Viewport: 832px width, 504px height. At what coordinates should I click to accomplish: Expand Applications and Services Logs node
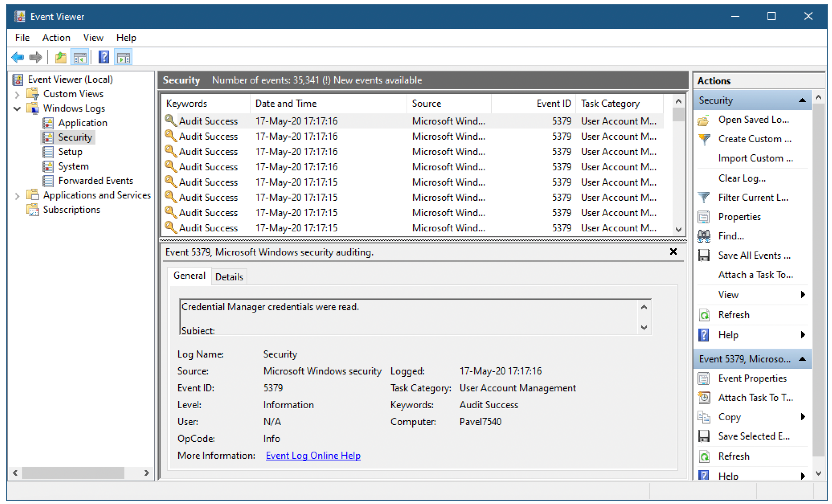17,196
